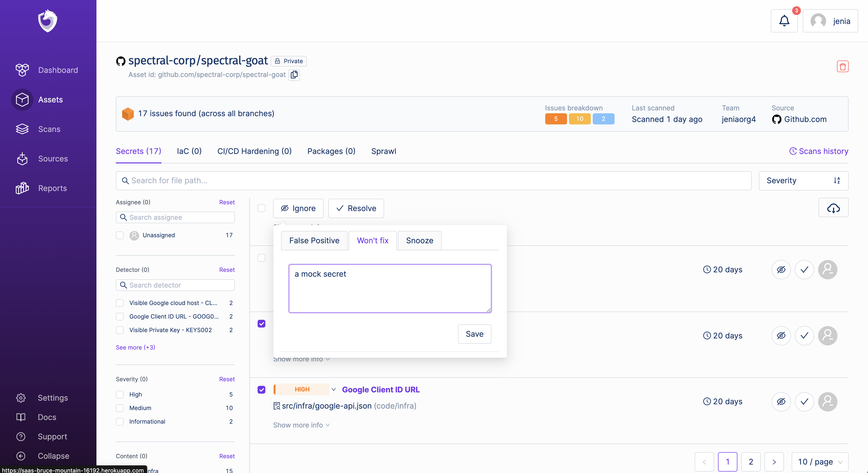The height and width of the screenshot is (473, 868).
Task: Open the Dashboard sidebar icon
Action: point(22,70)
